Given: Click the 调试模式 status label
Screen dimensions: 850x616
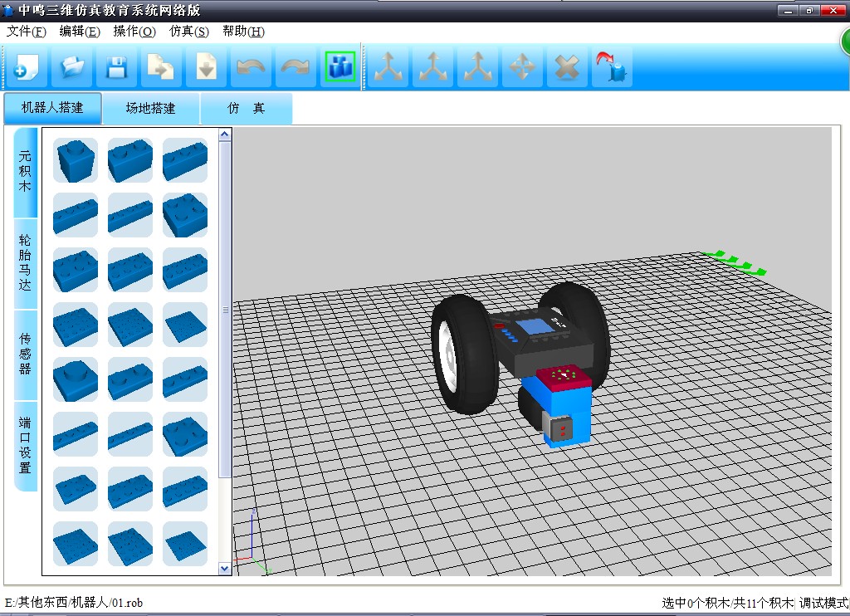Looking at the screenshot, I should coord(823,603).
